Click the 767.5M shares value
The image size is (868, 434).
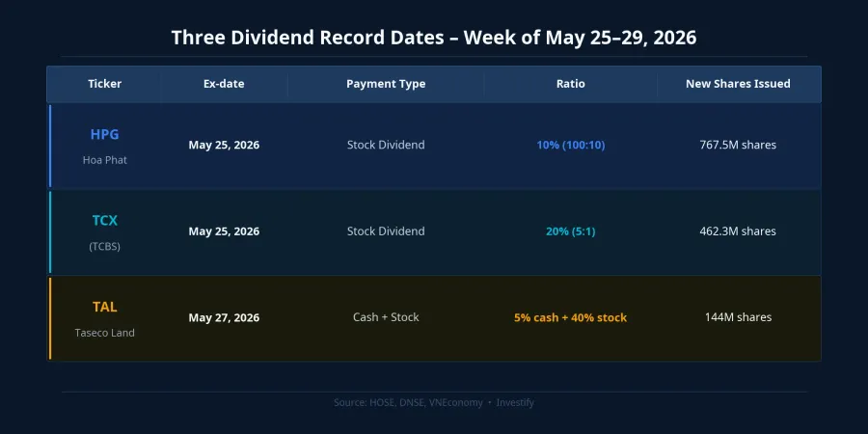[x=738, y=145]
